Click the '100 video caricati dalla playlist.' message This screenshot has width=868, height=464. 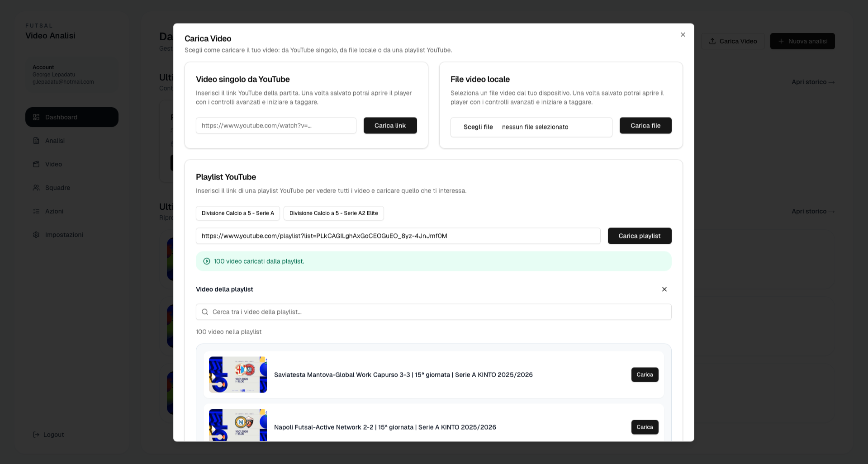click(259, 261)
